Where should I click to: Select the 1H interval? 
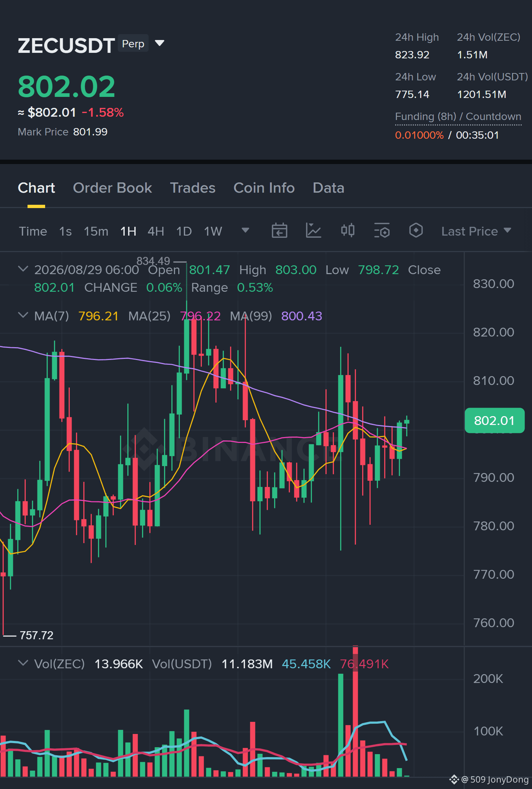point(128,231)
